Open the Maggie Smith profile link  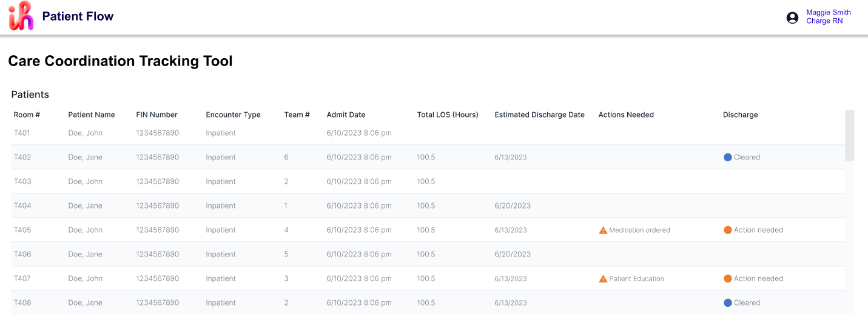click(x=828, y=13)
